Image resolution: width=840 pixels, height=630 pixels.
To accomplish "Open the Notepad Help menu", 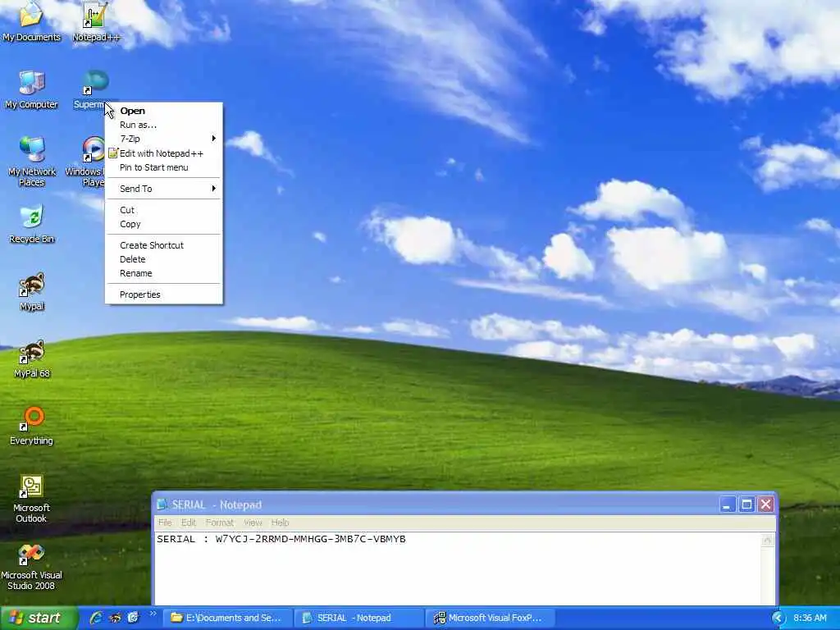I will [280, 523].
